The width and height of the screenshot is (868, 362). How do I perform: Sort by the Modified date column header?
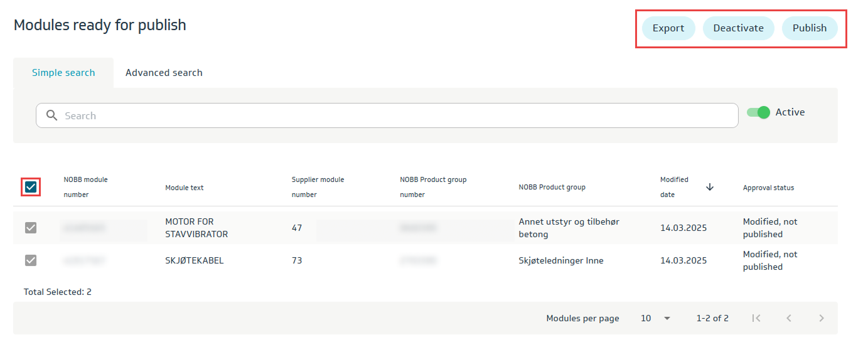click(674, 187)
